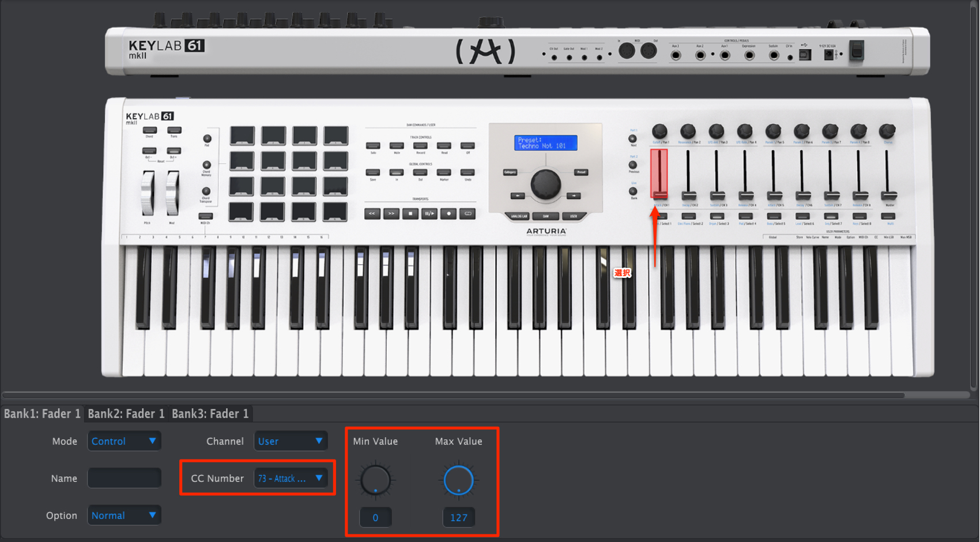
Task: Select the Marker global control button
Action: 444,172
